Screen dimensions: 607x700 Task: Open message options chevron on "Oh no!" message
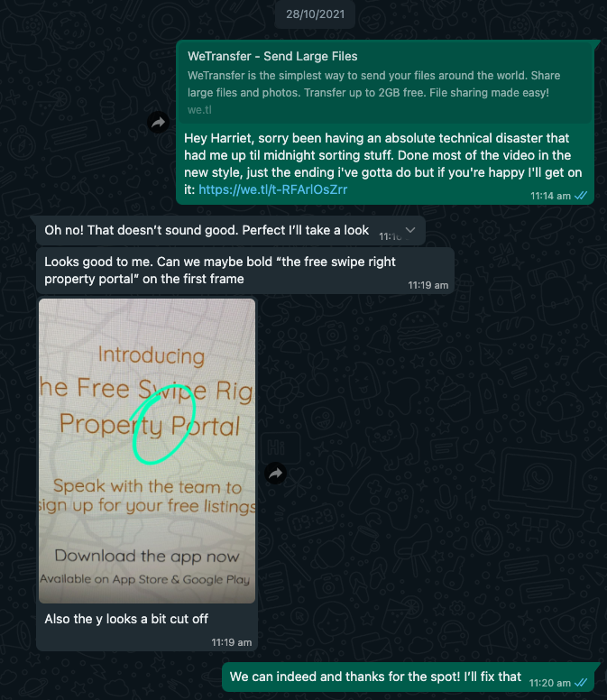click(x=410, y=230)
